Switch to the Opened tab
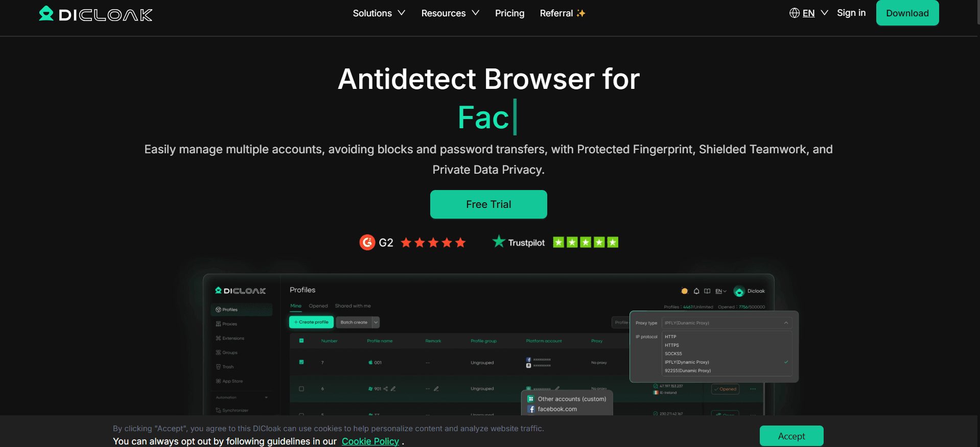This screenshot has width=980, height=447. (x=318, y=306)
